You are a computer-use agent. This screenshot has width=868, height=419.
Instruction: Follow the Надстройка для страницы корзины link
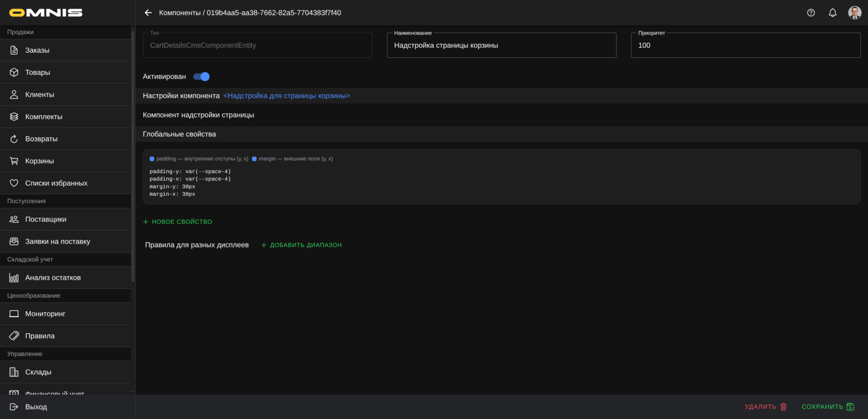pos(286,96)
